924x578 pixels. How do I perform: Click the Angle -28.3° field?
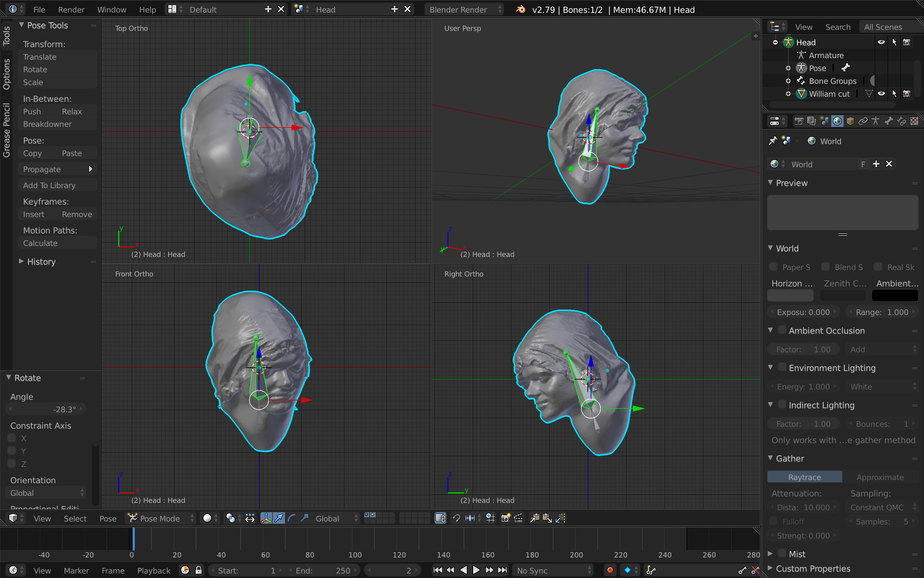point(46,409)
